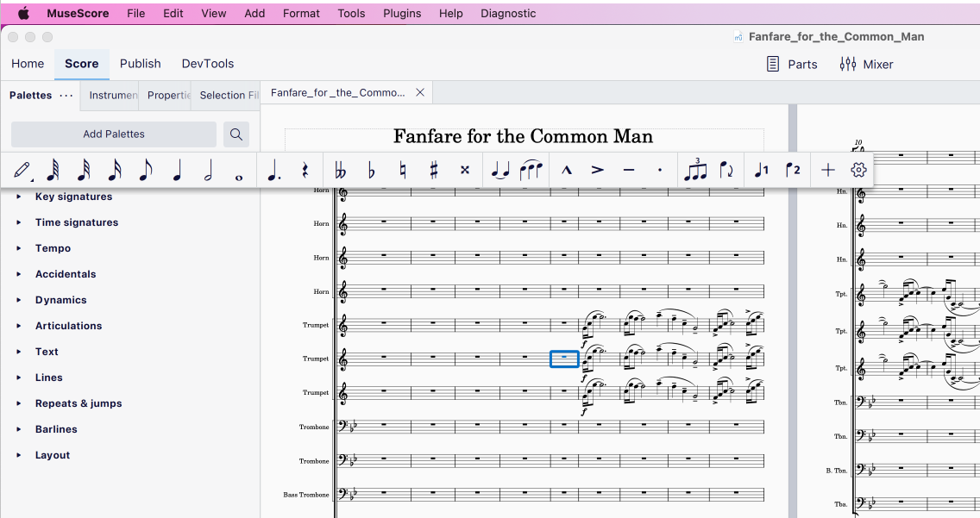
Task: Switch to voice 2
Action: pyautogui.click(x=793, y=170)
